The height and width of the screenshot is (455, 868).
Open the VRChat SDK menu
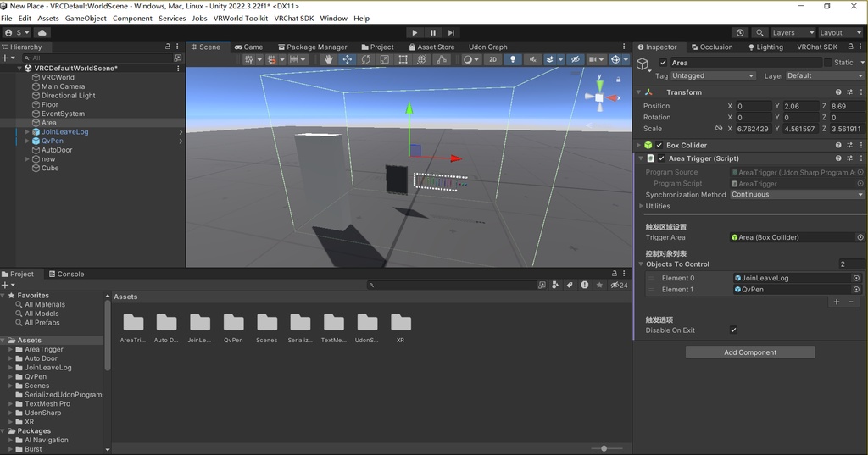click(293, 19)
